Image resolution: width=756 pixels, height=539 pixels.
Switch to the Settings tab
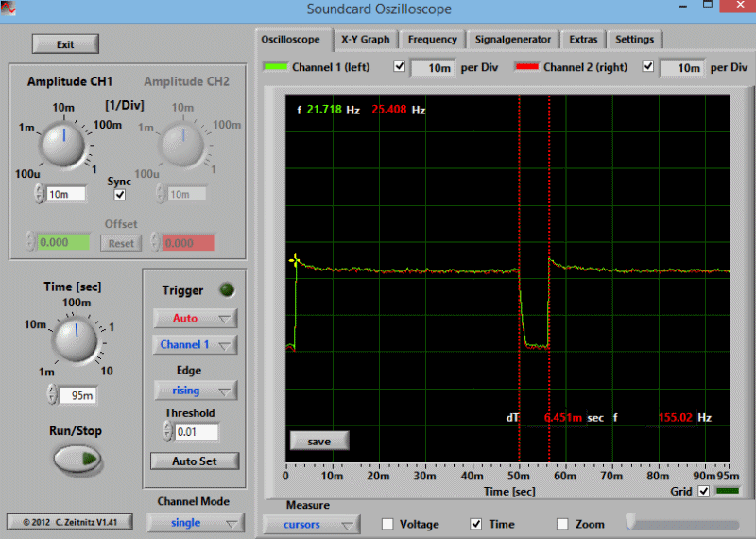pyautogui.click(x=634, y=40)
